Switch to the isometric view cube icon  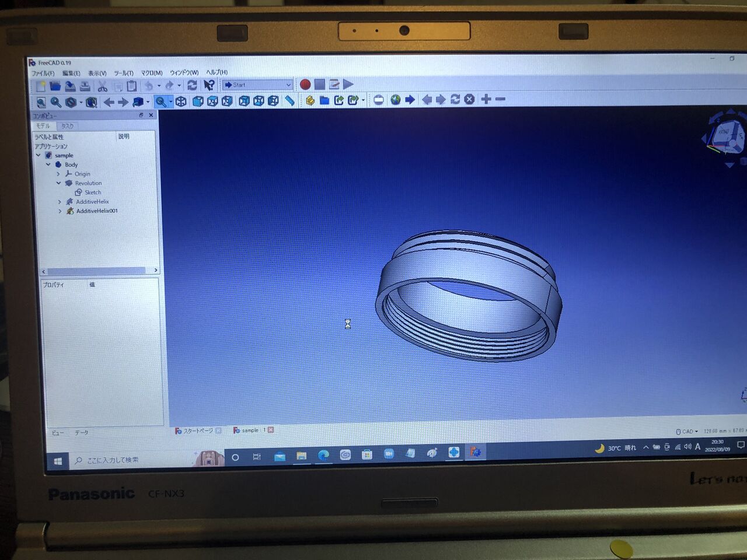click(x=181, y=101)
